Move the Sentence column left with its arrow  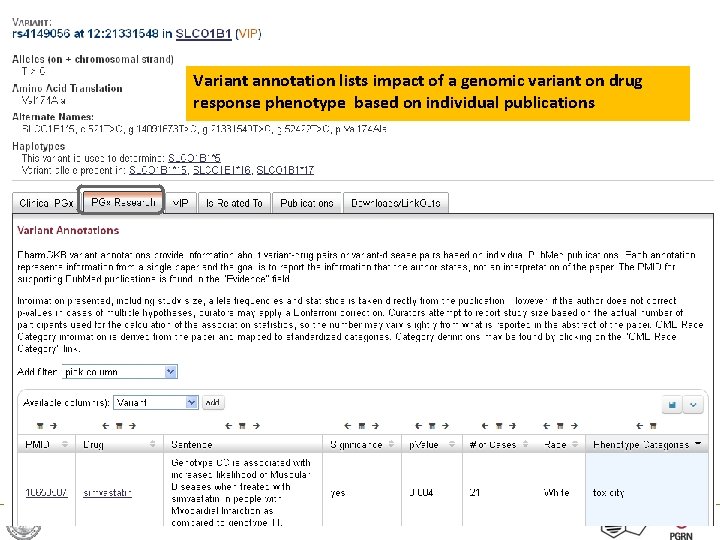tap(229, 426)
